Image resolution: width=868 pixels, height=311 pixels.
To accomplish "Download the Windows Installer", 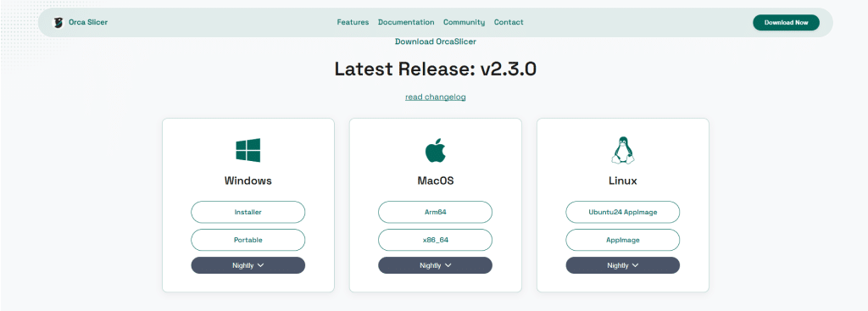I will (x=248, y=212).
